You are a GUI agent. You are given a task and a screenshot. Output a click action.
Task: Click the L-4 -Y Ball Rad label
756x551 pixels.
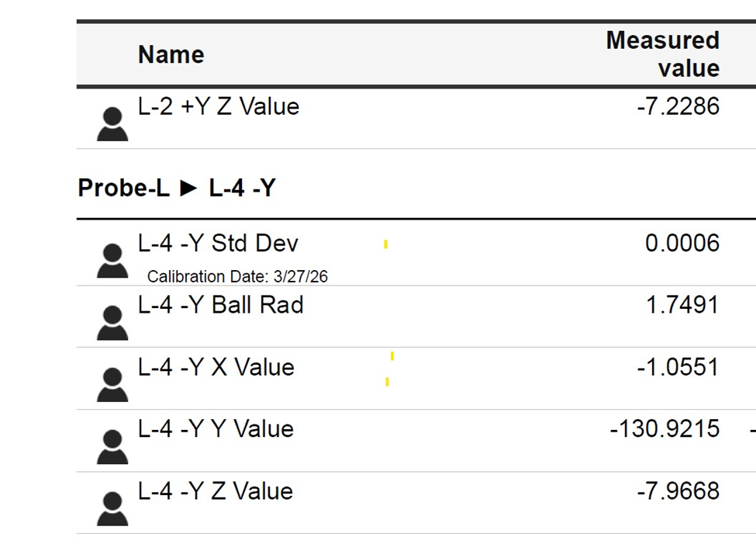(220, 305)
